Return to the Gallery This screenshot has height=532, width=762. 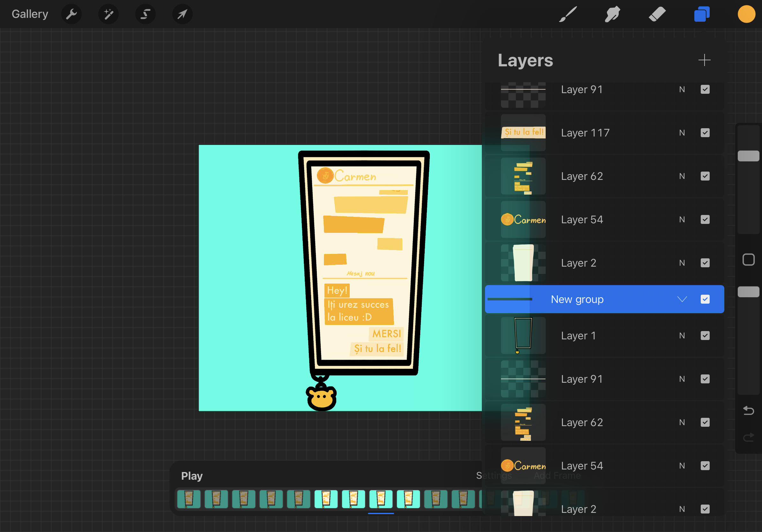pos(30,14)
